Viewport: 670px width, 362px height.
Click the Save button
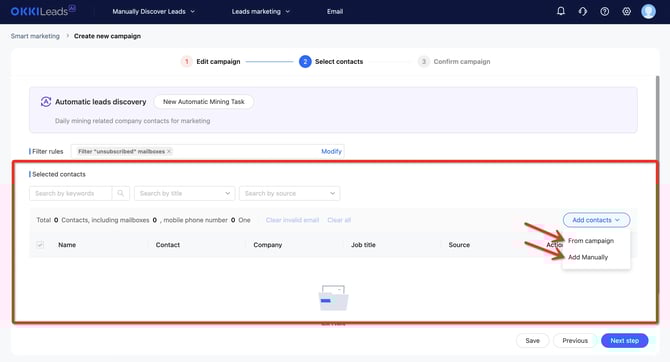coord(532,340)
